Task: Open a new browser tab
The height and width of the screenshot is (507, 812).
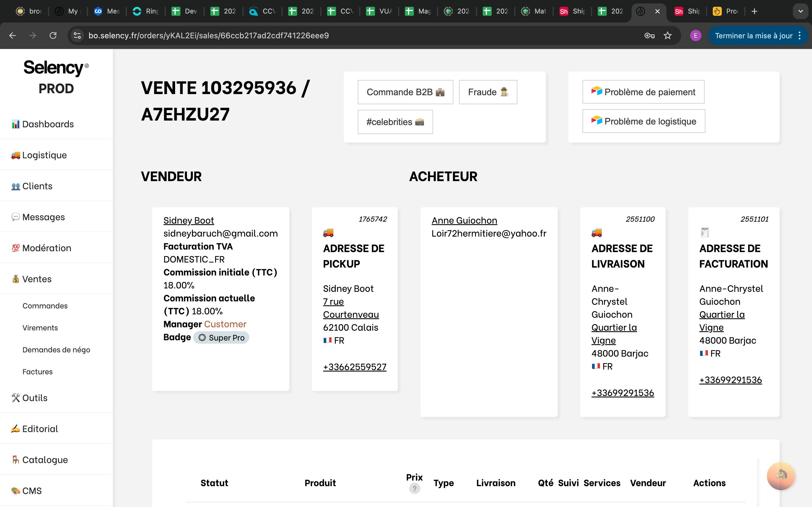Action: click(754, 11)
